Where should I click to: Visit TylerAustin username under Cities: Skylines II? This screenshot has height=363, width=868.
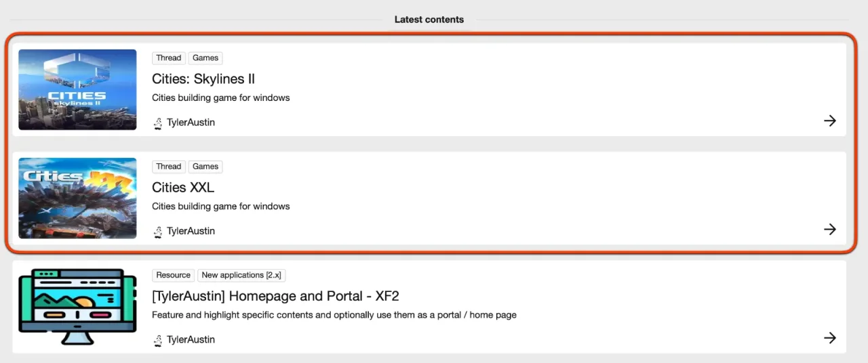point(191,123)
